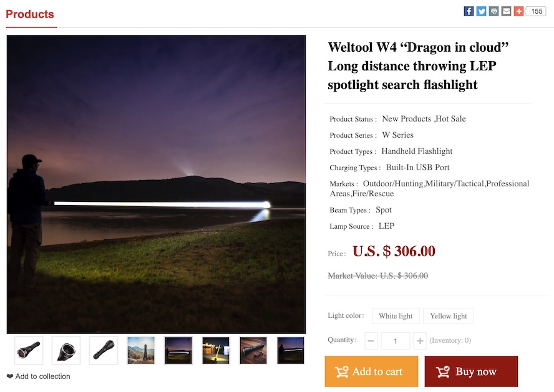Screen dimensions: 554x392
Task: Click the quantity input field
Action: [396, 341]
